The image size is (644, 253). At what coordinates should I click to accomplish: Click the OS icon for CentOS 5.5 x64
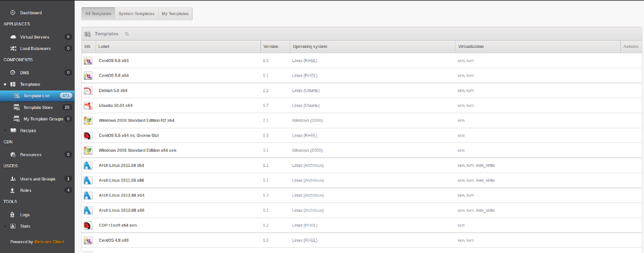coord(88,61)
